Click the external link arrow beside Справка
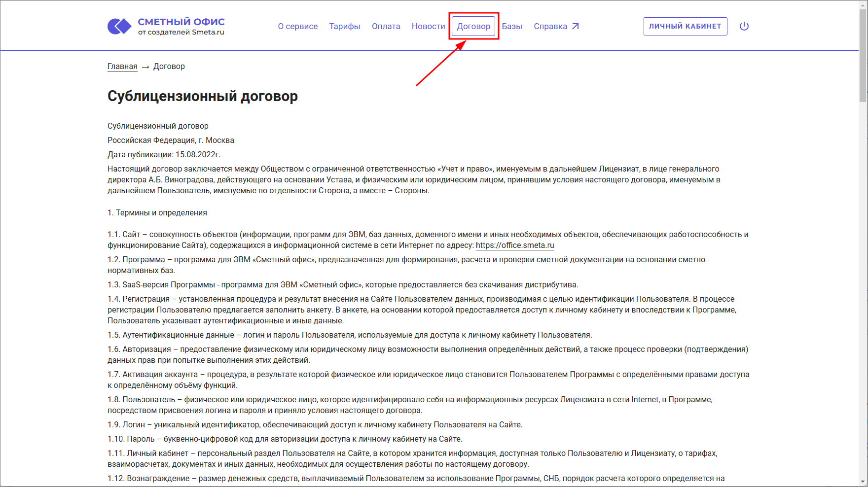The height and width of the screenshot is (487, 868). click(576, 26)
